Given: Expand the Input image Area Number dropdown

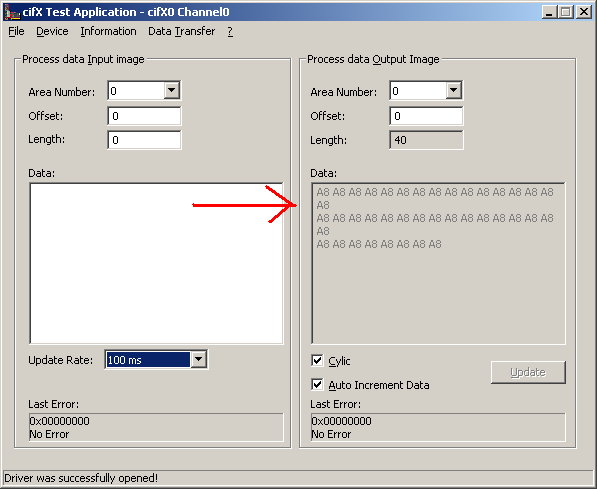Looking at the screenshot, I should pyautogui.click(x=172, y=91).
